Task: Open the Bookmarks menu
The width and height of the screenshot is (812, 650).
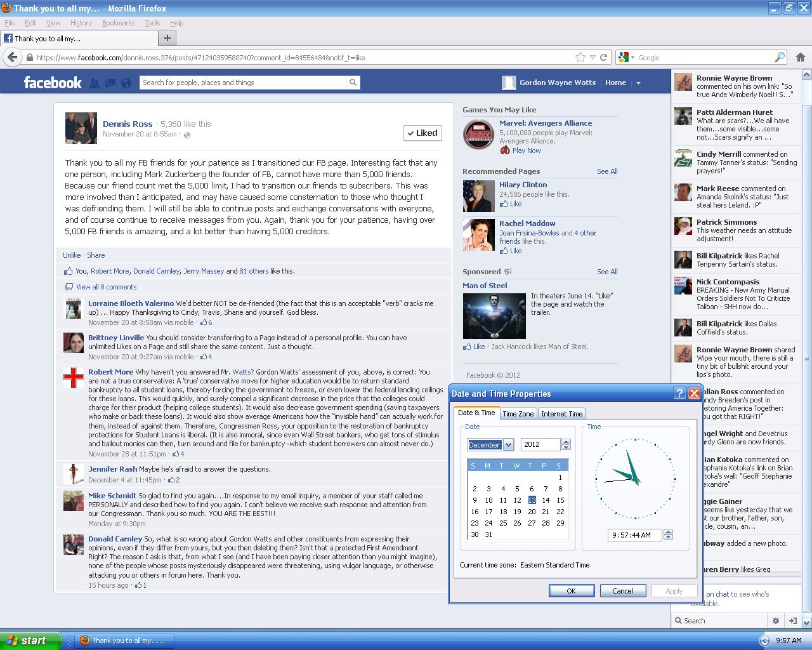Action: pos(118,23)
